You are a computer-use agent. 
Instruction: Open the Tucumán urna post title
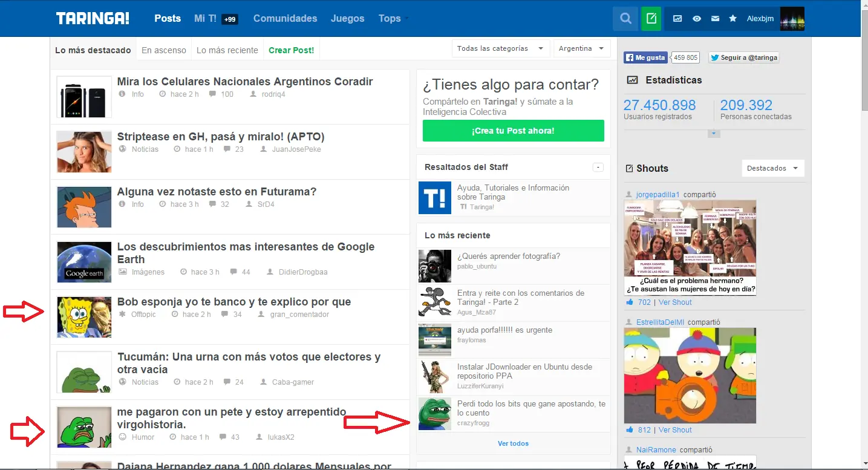tap(249, 363)
